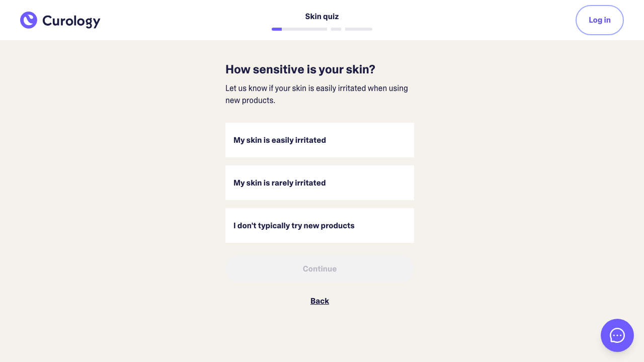644x362 pixels.
Task: Click the short middle progress segment
Action: (336, 29)
